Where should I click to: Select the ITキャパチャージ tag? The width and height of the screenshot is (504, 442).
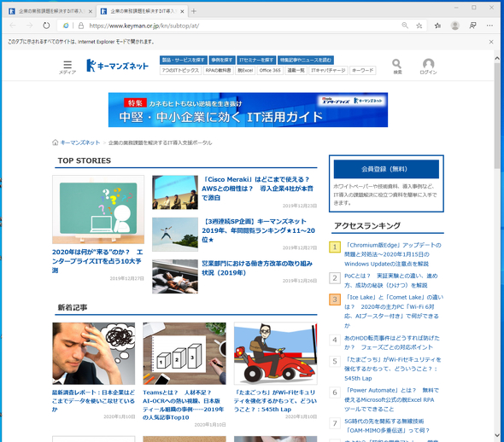[328, 70]
